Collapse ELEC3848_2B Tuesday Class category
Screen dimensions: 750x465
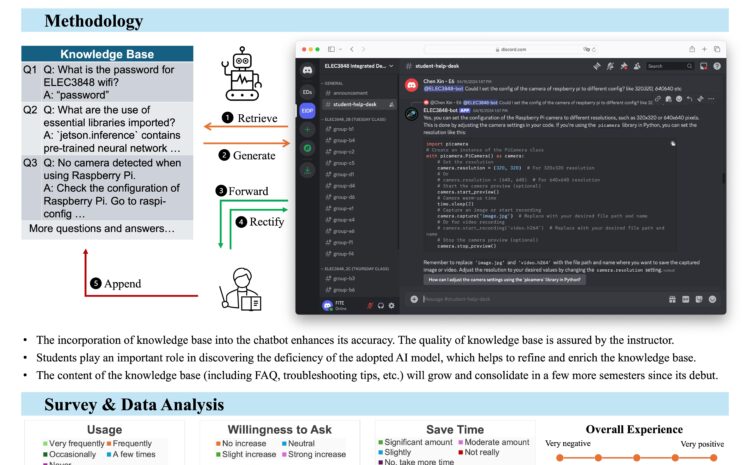click(x=355, y=119)
